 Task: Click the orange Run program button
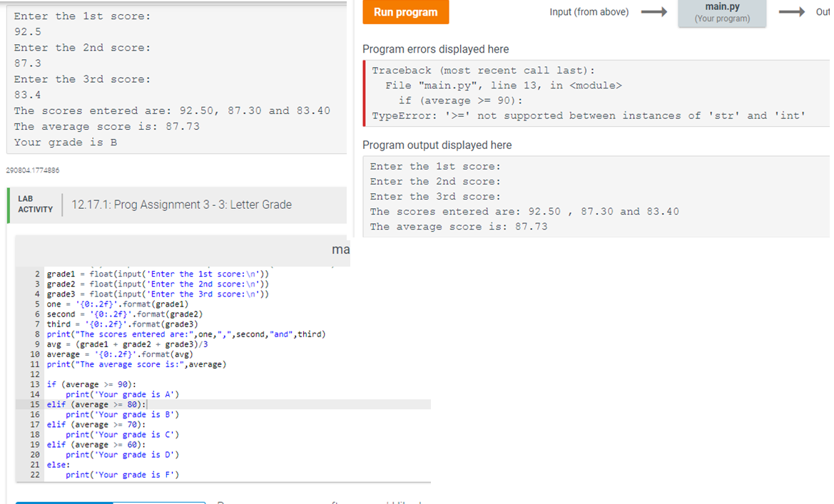pos(405,11)
